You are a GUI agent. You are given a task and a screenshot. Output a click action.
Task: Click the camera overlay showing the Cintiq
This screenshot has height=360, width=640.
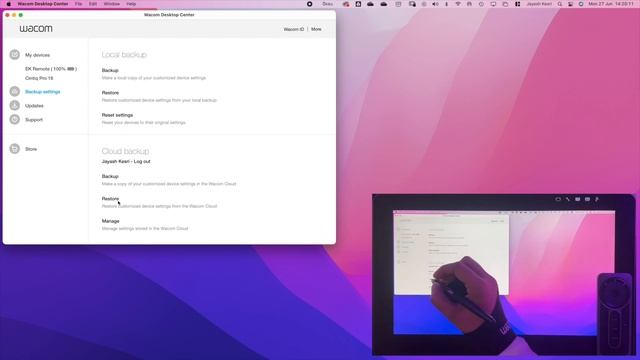(504, 274)
